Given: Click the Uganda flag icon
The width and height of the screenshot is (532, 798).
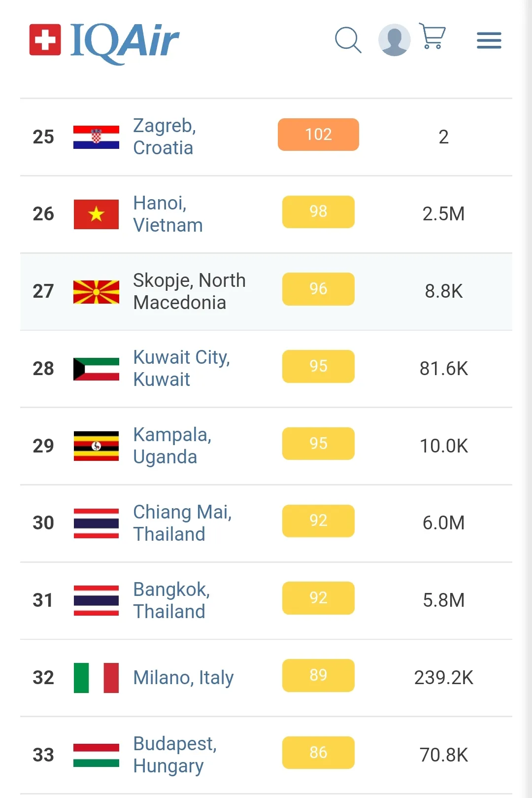Looking at the screenshot, I should coord(96,446).
